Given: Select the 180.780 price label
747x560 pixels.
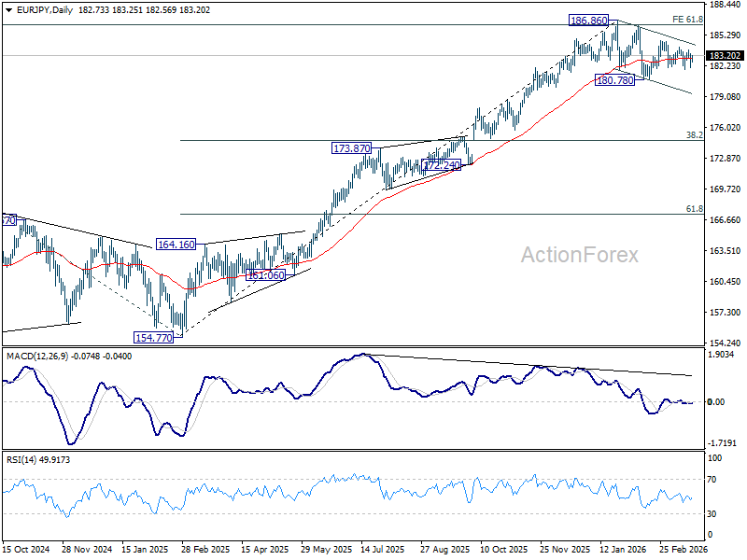Looking at the screenshot, I should point(615,80).
